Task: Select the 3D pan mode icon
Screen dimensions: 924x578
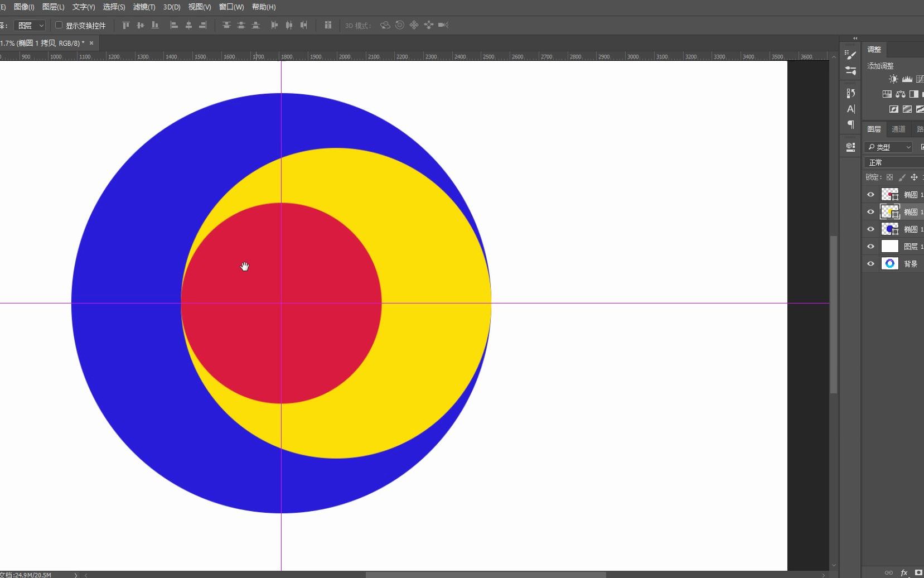Action: (414, 25)
